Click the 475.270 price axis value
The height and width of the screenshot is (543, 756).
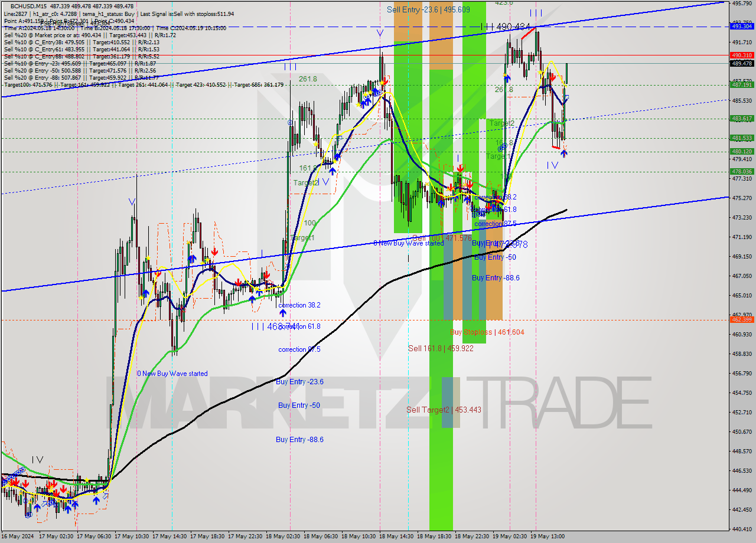(742, 198)
